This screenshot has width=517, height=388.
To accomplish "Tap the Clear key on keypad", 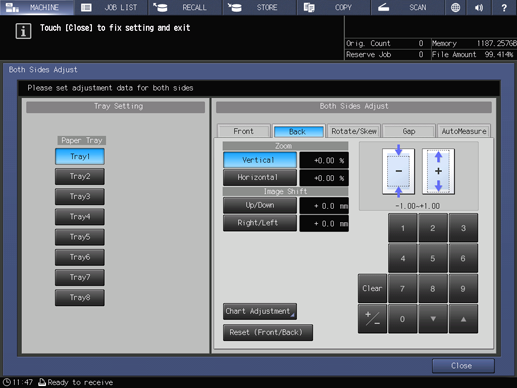I will click(372, 288).
